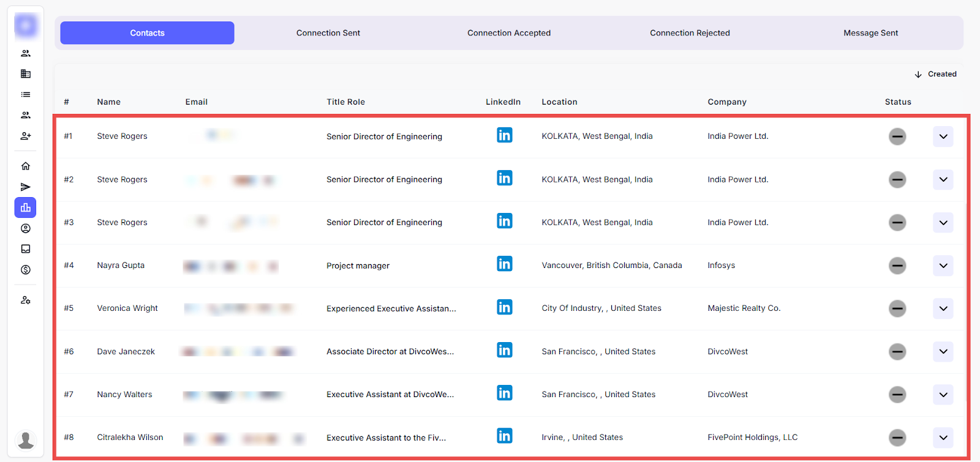Open Veronica Wright's LinkedIn profile icon

pos(504,307)
